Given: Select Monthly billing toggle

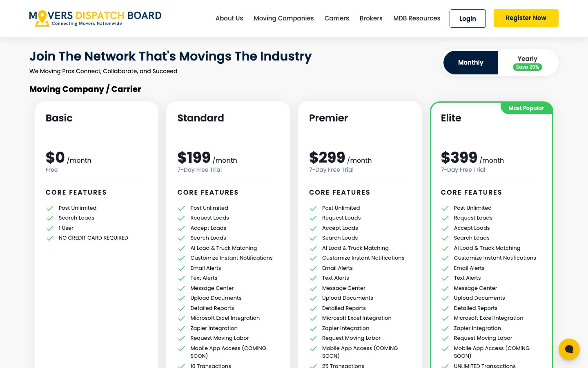Looking at the screenshot, I should point(471,63).
